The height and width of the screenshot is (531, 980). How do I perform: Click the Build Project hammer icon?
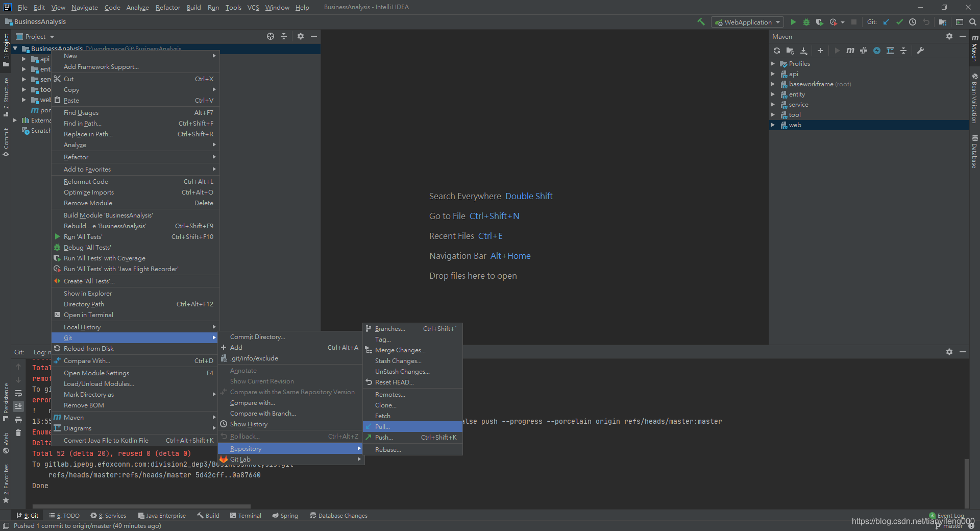tap(701, 22)
